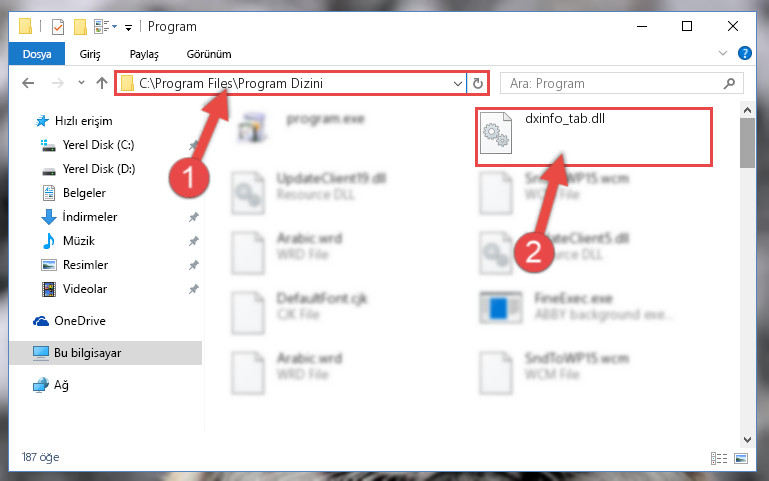The height and width of the screenshot is (481, 769).
Task: Click the Back navigation arrow
Action: pyautogui.click(x=28, y=83)
